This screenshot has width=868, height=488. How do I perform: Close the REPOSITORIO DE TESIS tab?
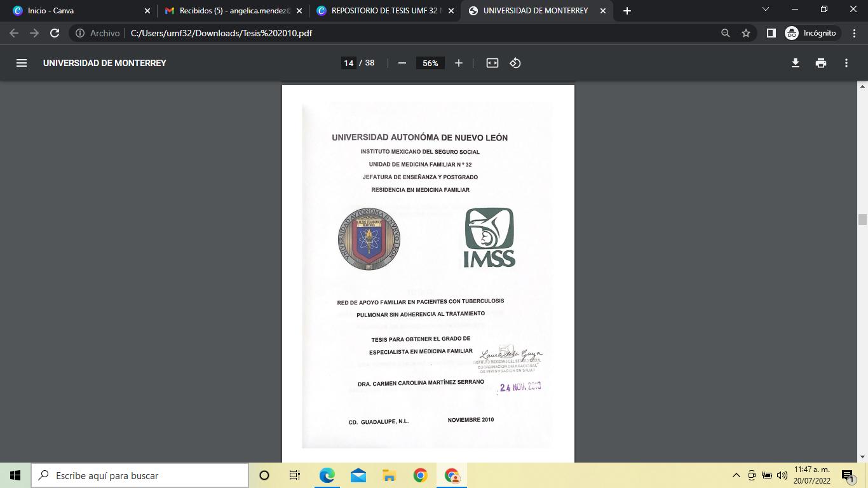click(x=451, y=11)
